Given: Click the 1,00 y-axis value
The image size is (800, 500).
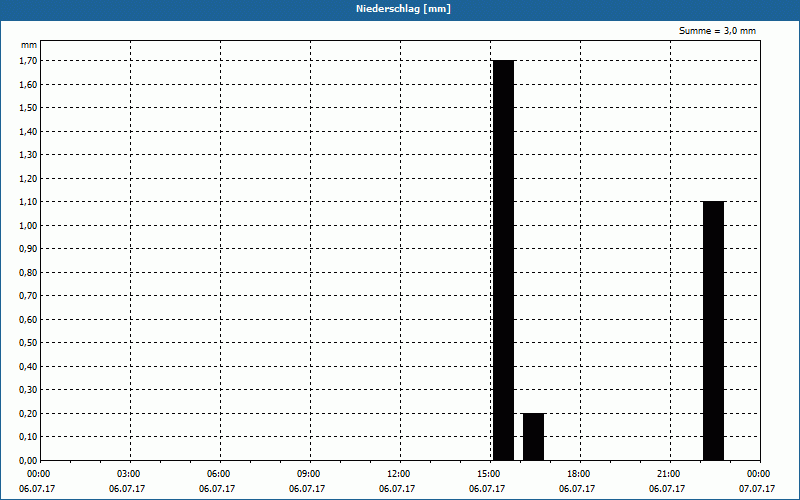Looking at the screenshot, I should [28, 226].
